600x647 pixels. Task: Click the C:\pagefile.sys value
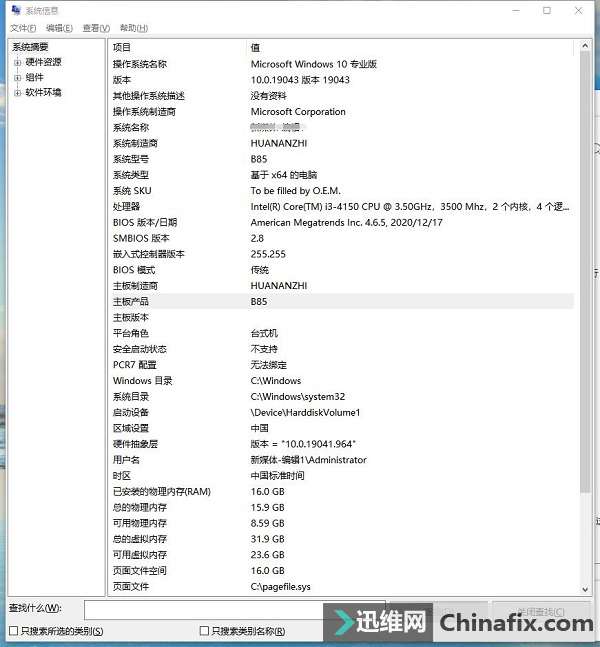tap(281, 586)
